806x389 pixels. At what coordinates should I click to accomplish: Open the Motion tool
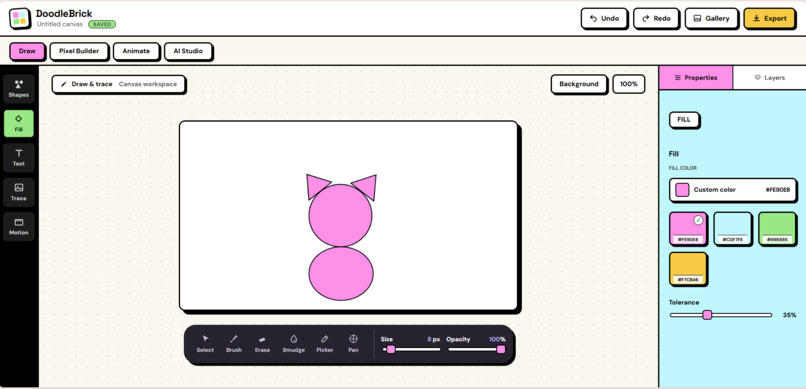pyautogui.click(x=19, y=227)
